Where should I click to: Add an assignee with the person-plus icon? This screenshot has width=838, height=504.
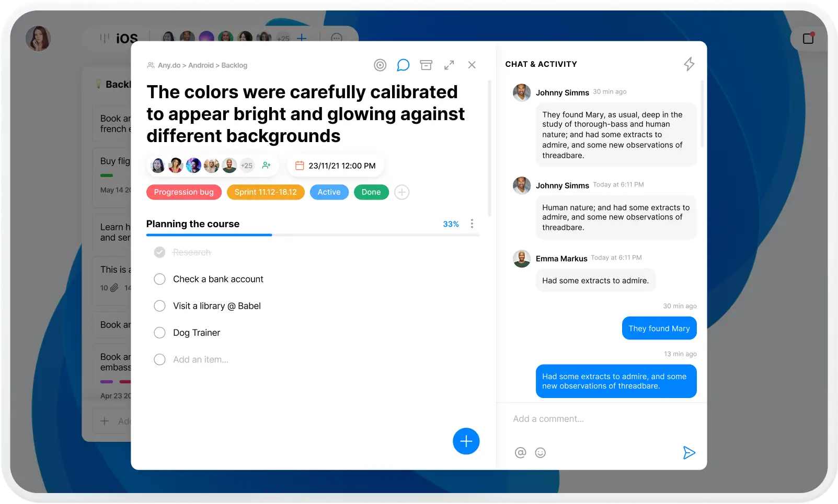coord(267,166)
